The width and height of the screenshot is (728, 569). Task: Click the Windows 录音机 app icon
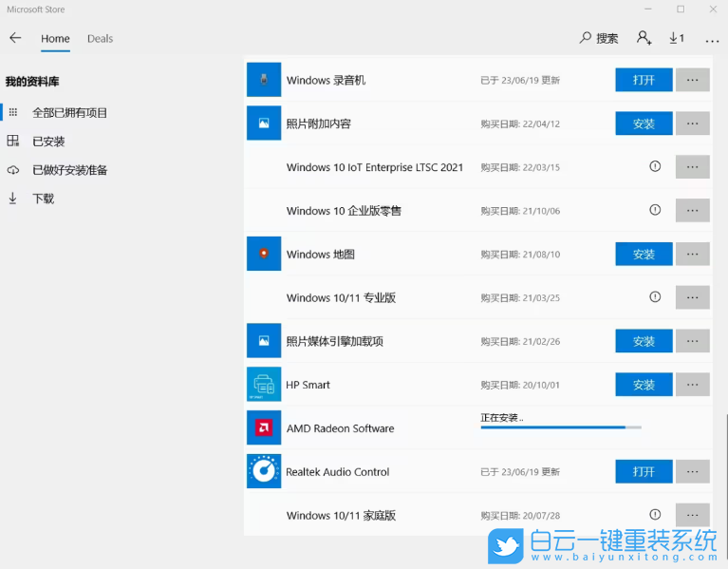[264, 80]
